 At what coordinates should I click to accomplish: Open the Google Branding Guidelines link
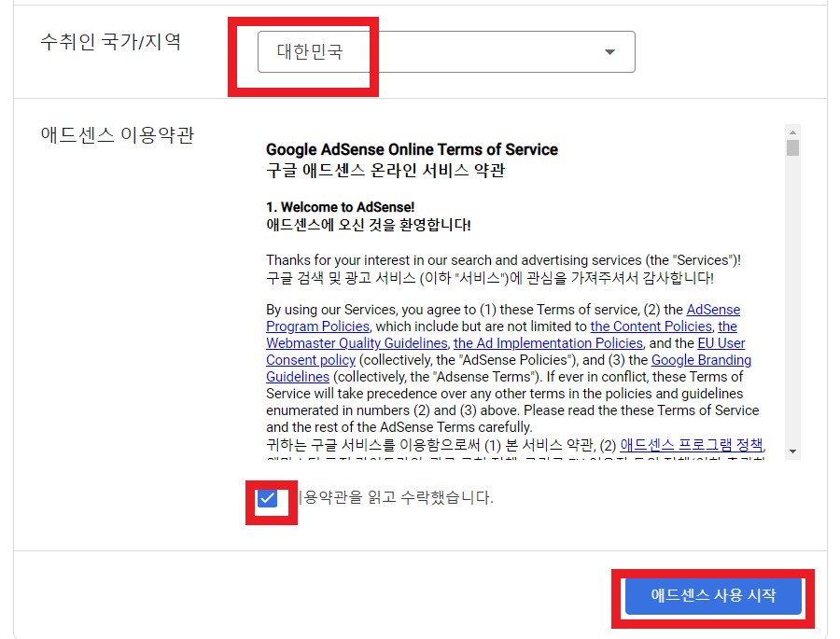[x=701, y=360]
